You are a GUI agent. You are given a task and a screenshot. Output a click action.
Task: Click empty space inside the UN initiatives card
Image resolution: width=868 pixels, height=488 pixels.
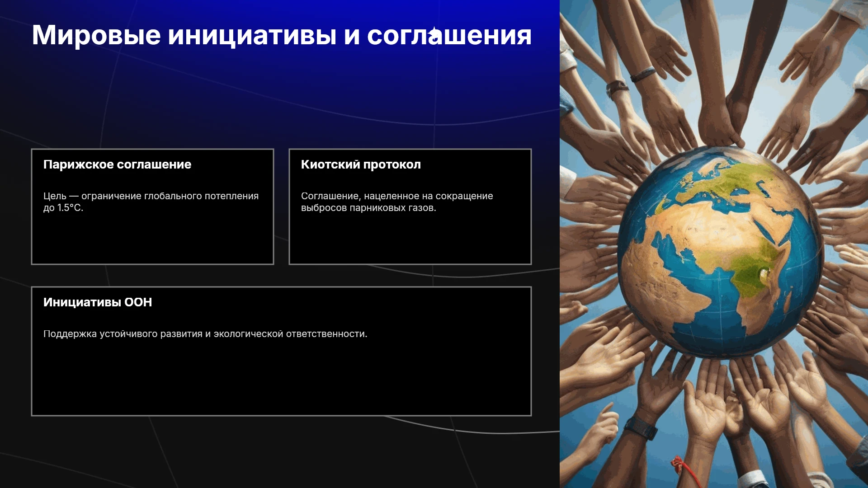tap(281, 380)
